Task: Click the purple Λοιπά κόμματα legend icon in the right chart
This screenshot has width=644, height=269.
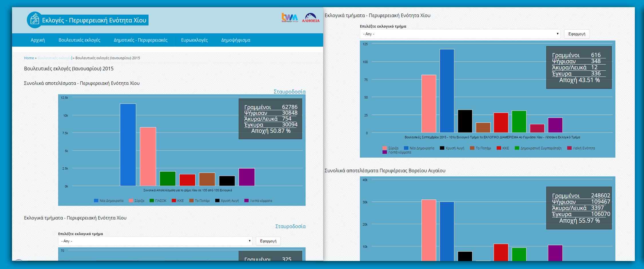Action: 385,152
